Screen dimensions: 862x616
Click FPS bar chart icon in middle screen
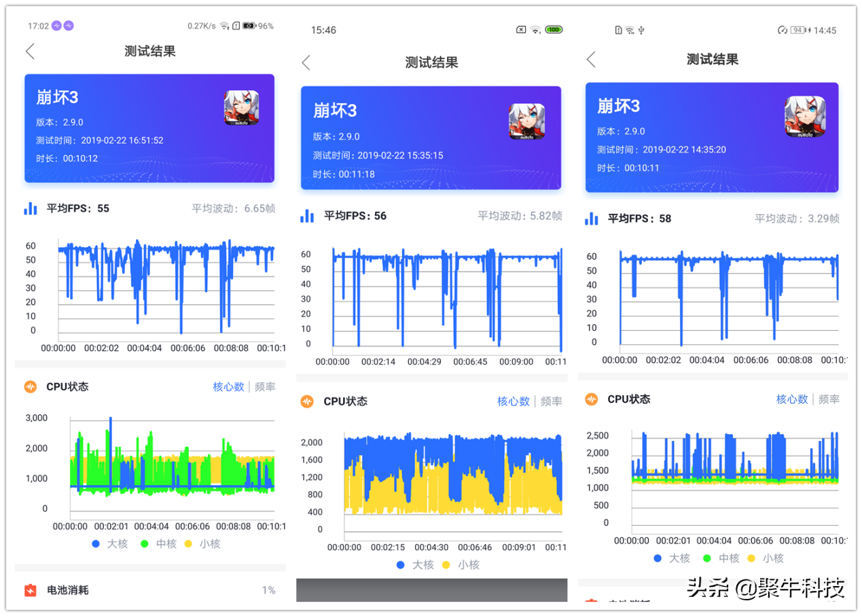308,216
